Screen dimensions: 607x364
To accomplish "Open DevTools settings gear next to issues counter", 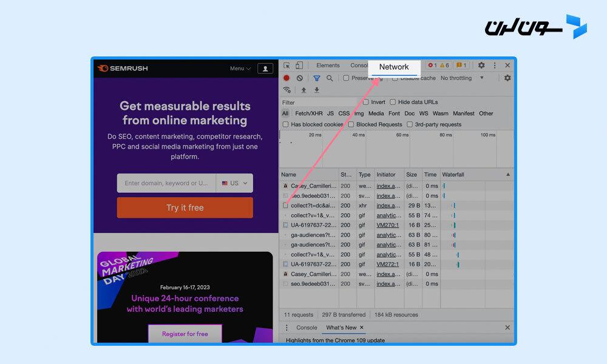I will coord(481,66).
